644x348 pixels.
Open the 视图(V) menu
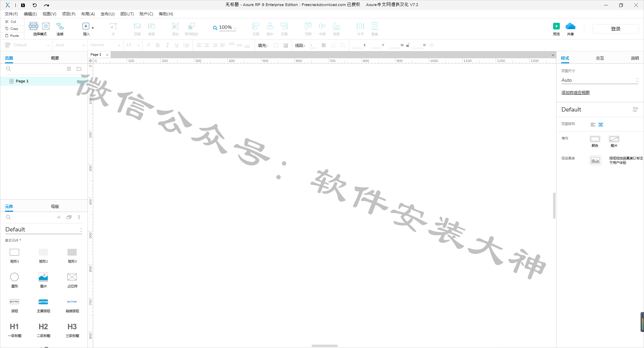[x=49, y=14]
